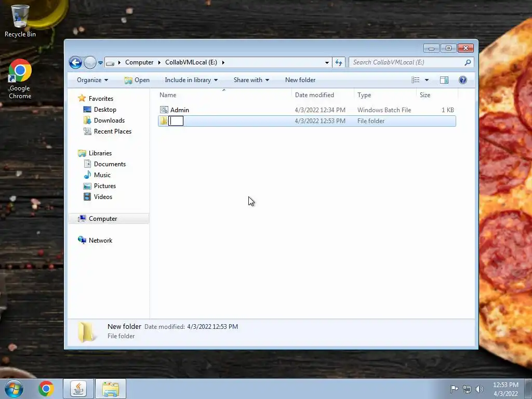This screenshot has width=532, height=399.
Task: Expand arrow after Computer in breadcrumb
Action: pyautogui.click(x=159, y=62)
